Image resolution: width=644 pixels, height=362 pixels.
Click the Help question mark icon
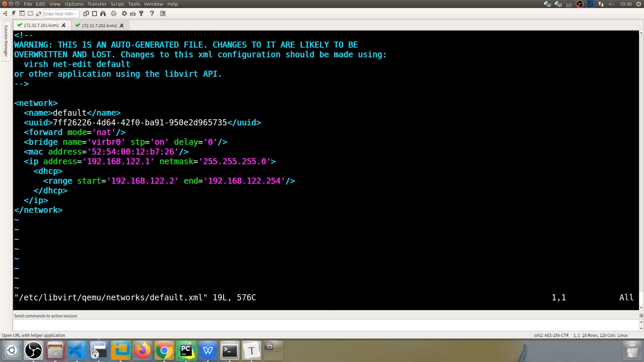click(x=152, y=13)
